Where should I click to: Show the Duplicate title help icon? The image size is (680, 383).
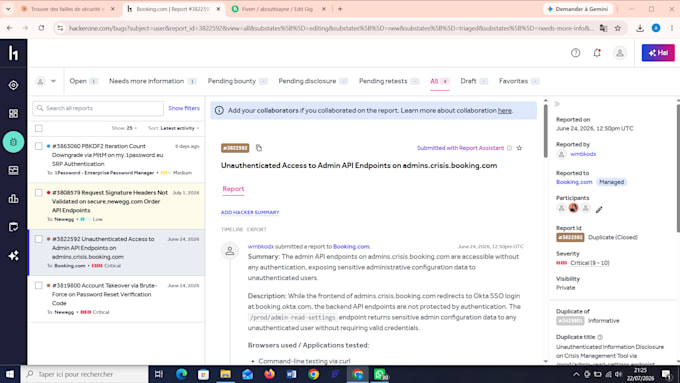(x=600, y=337)
